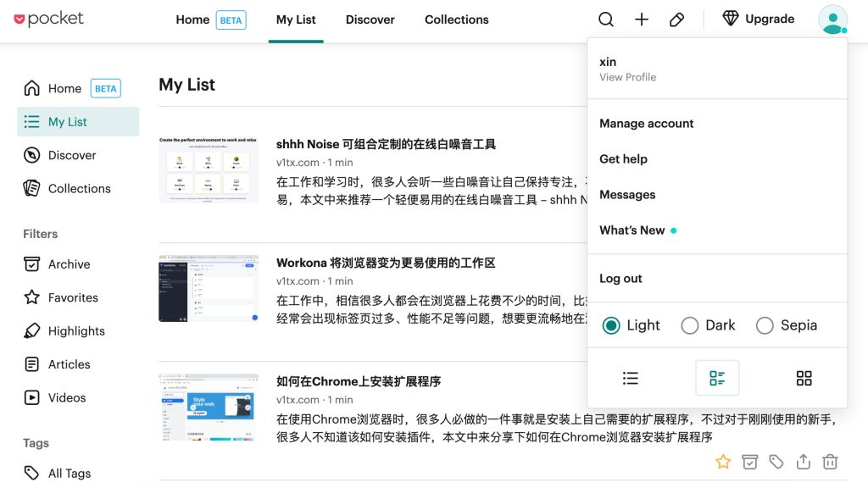Favorite the Chrome extensions article with star
The image size is (868, 488).
click(x=723, y=462)
